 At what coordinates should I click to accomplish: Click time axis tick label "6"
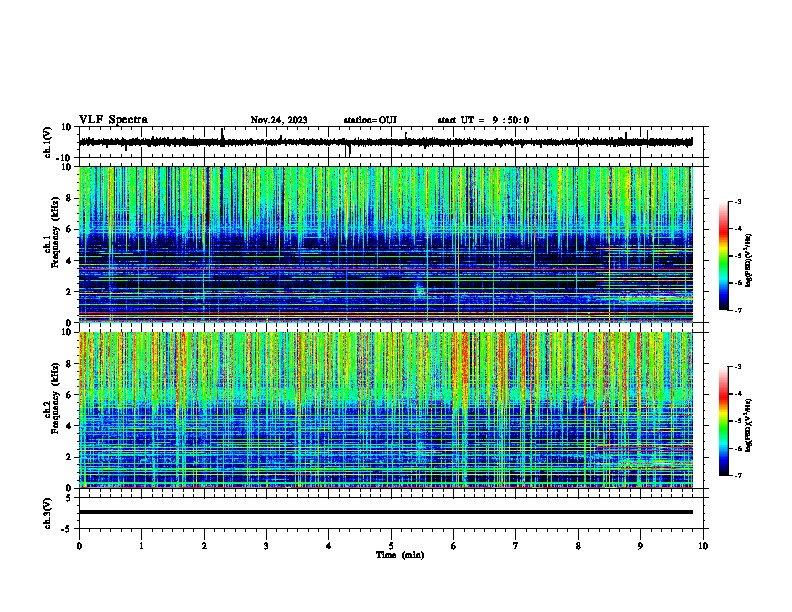(x=454, y=546)
